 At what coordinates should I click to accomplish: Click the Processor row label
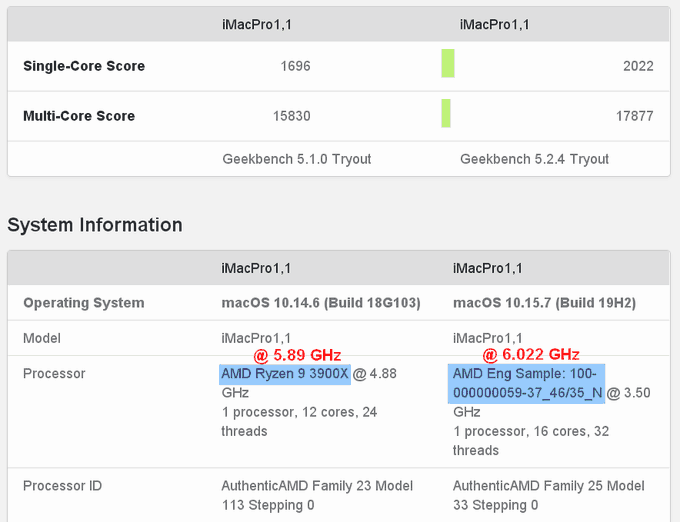pyautogui.click(x=54, y=374)
